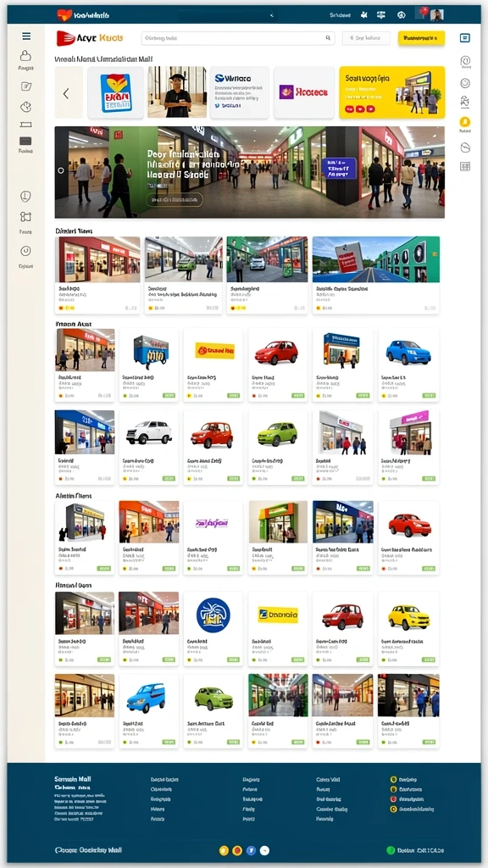Viewport: 488px width, 868px height.
Task: Open the yellow promo card in the carousel
Action: (x=391, y=92)
